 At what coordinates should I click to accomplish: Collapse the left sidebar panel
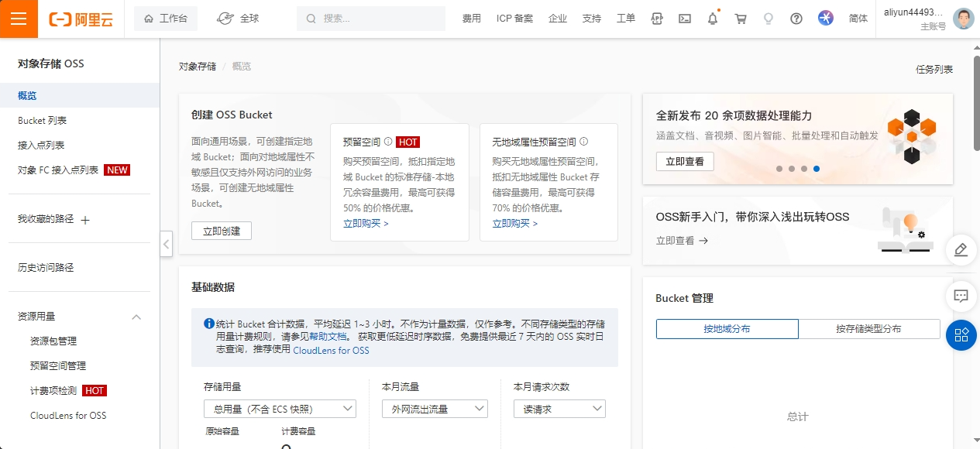(167, 243)
